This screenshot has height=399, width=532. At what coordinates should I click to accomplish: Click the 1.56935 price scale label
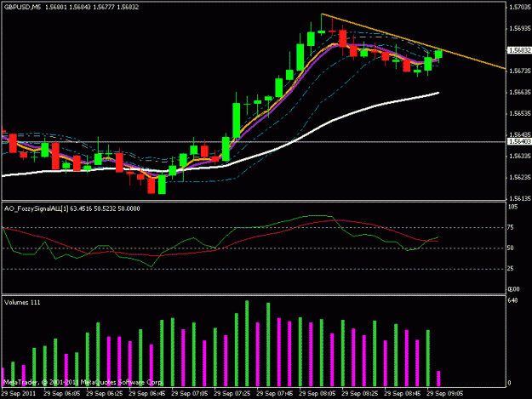520,28
